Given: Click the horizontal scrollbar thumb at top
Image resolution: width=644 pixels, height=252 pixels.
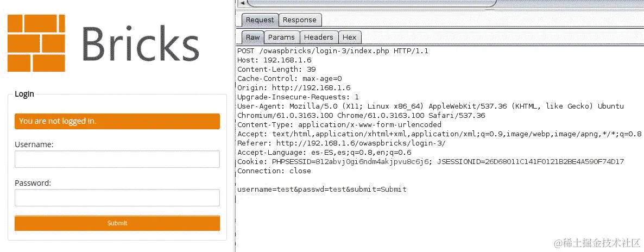Looking at the screenshot, I should tap(372, 3).
